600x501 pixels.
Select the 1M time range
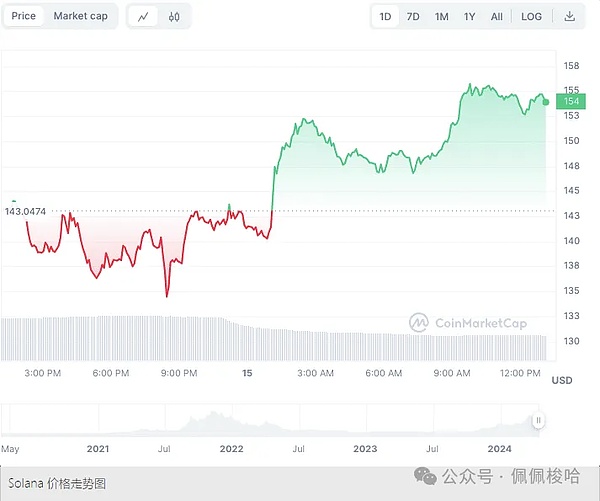click(x=441, y=16)
